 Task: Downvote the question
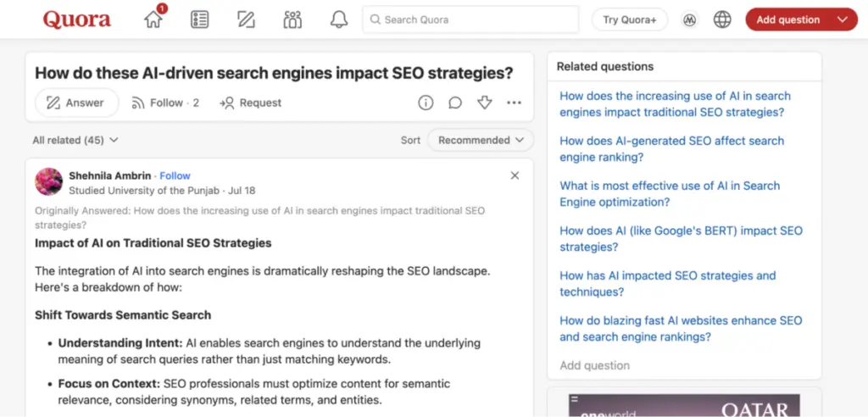click(485, 103)
